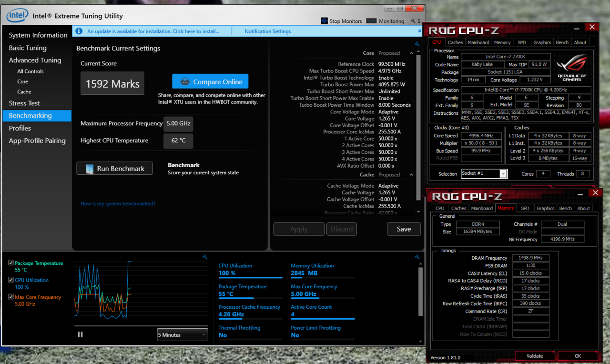Click the wrench icon above Core Proposed settings
This screenshot has width=610, height=364.
coord(417,44)
